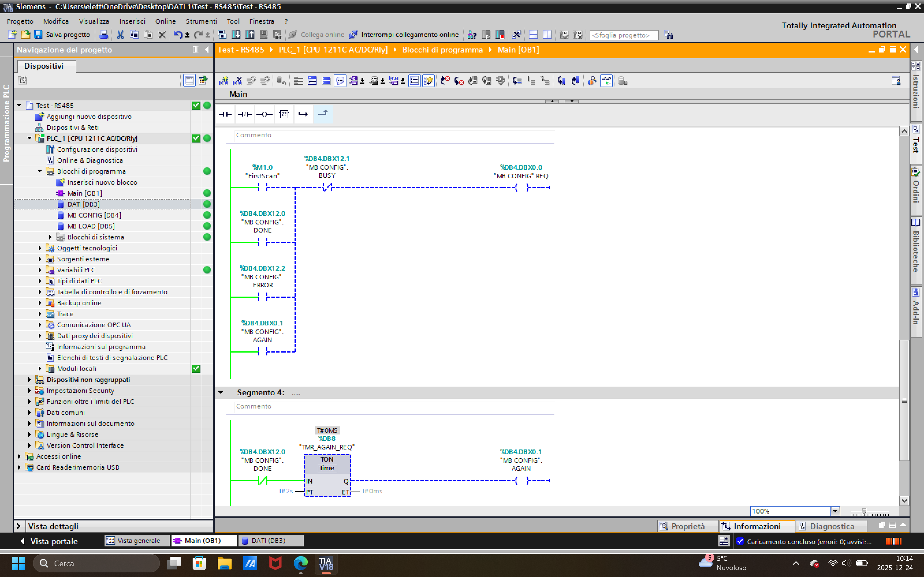Open the Proprietà inspector tab
Screen dimensions: 924x577
pyautogui.click(x=687, y=526)
